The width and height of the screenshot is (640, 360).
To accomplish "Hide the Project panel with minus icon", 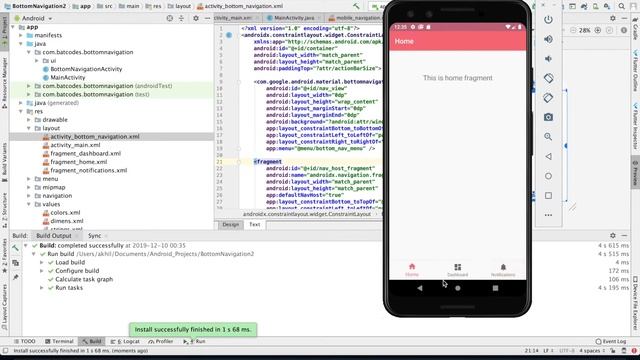I will 207,18.
